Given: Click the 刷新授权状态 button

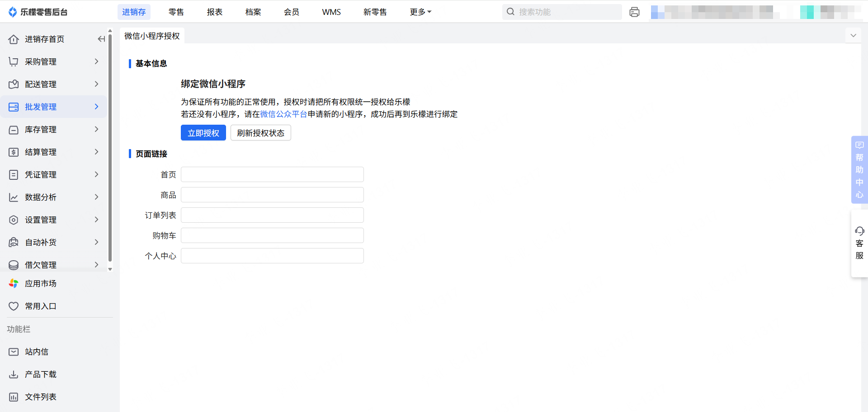Looking at the screenshot, I should 261,133.
